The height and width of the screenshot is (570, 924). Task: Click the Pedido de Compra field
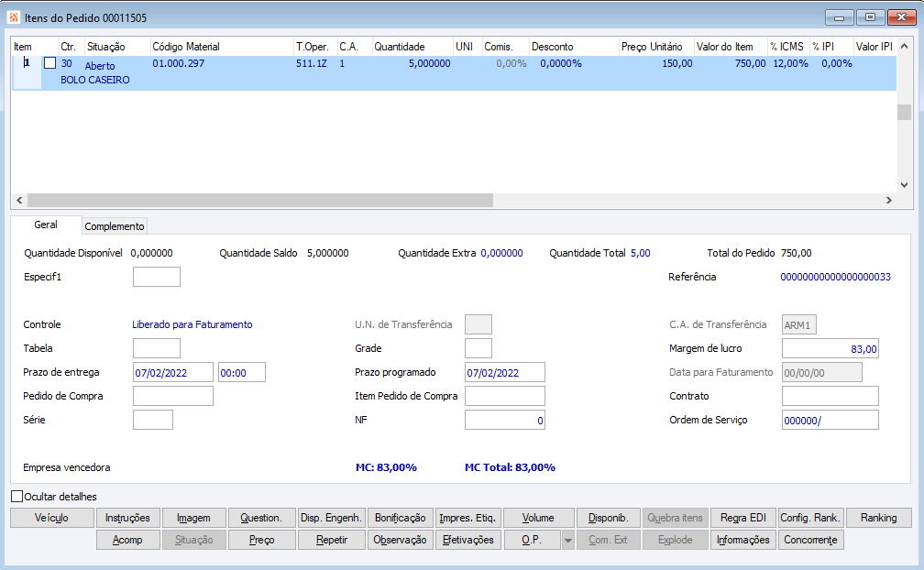coord(173,396)
